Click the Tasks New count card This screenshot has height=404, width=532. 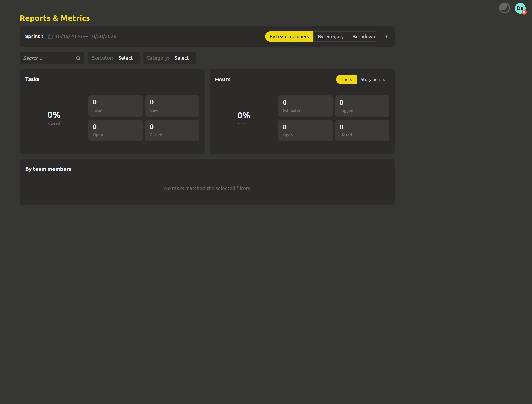172,106
